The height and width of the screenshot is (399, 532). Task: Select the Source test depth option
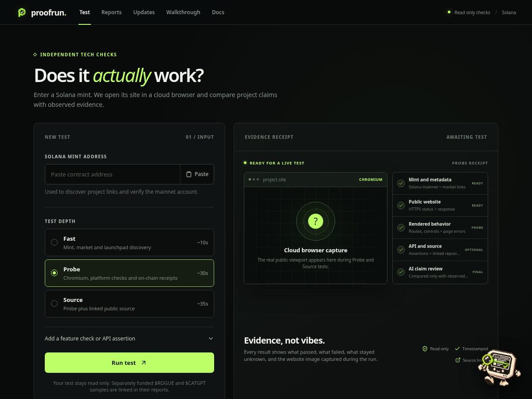tap(129, 304)
